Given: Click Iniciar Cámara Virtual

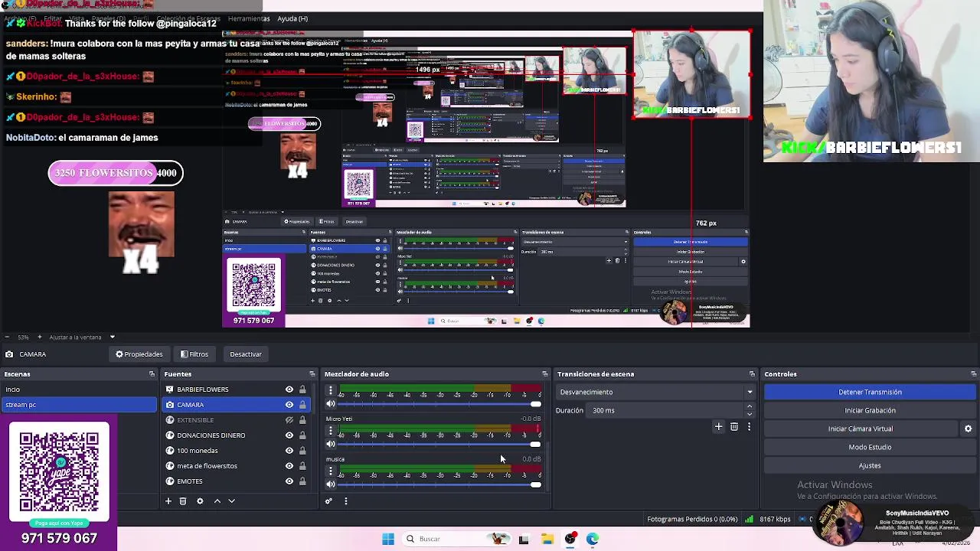Looking at the screenshot, I should (860, 429).
